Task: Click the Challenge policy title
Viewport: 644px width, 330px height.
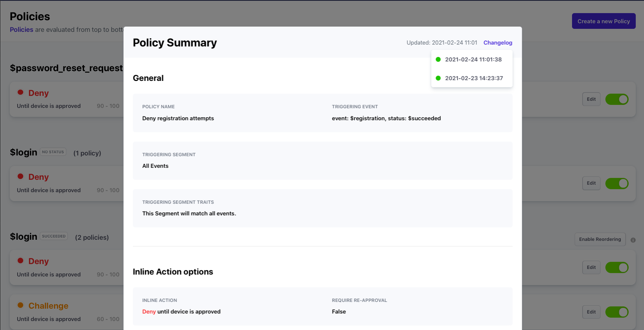Action: [48, 306]
